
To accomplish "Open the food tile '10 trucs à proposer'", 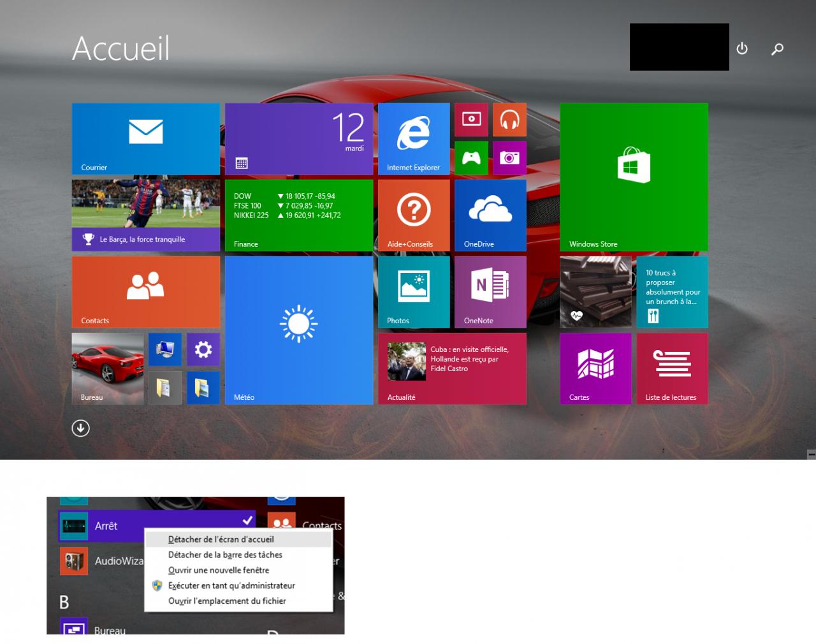I will pyautogui.click(x=672, y=292).
